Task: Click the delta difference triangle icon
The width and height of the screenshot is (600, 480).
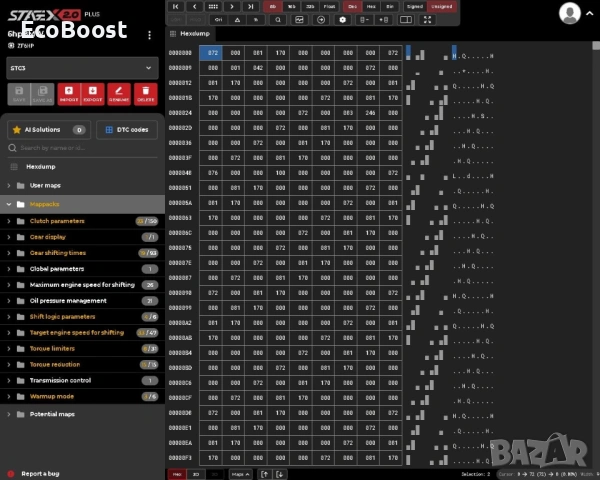Action: tap(237, 20)
